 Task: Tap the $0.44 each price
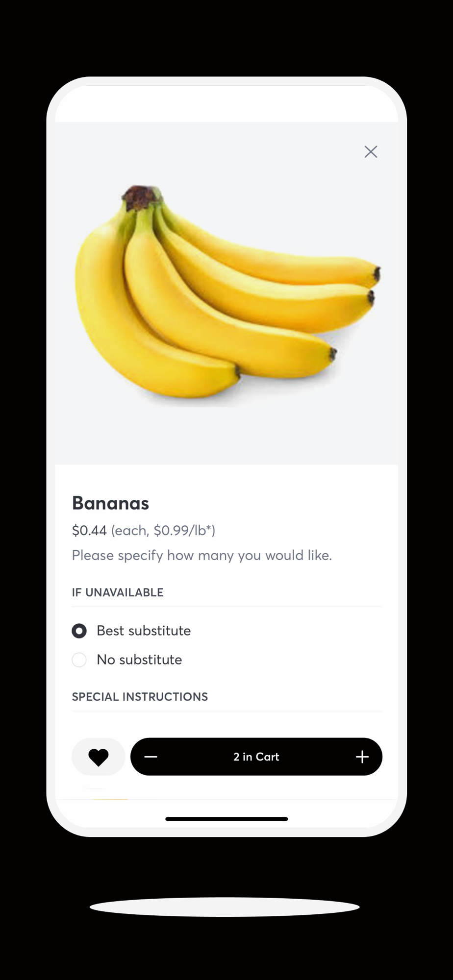coord(89,530)
